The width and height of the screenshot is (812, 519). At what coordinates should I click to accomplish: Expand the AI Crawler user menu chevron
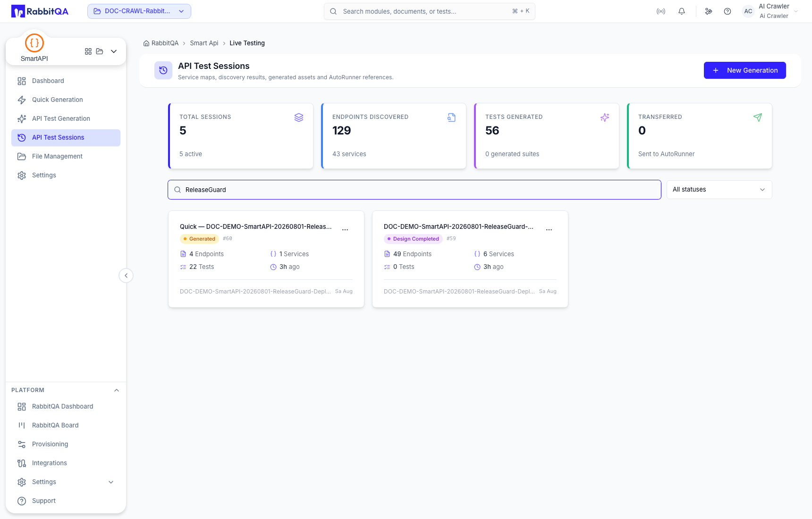click(x=796, y=11)
